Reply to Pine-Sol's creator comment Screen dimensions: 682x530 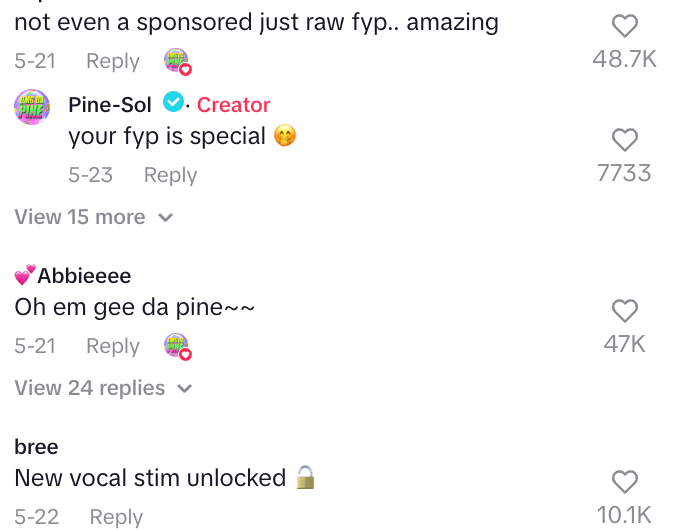pos(171,175)
